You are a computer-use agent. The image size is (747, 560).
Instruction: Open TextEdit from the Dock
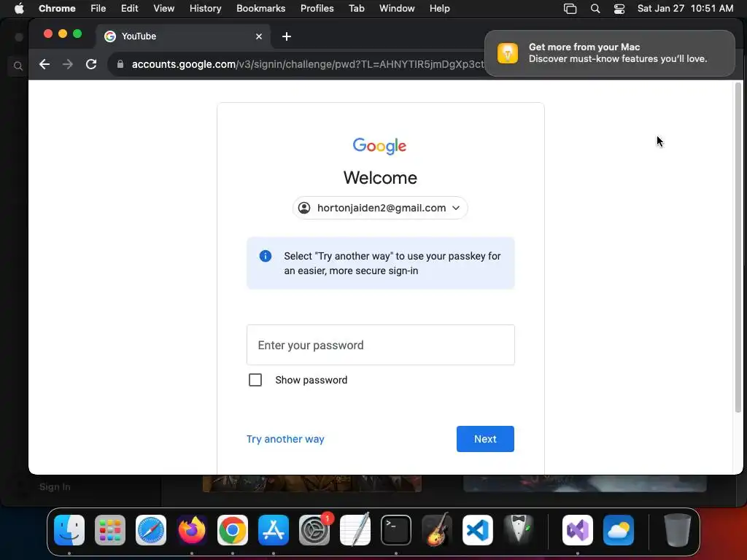[355, 530]
